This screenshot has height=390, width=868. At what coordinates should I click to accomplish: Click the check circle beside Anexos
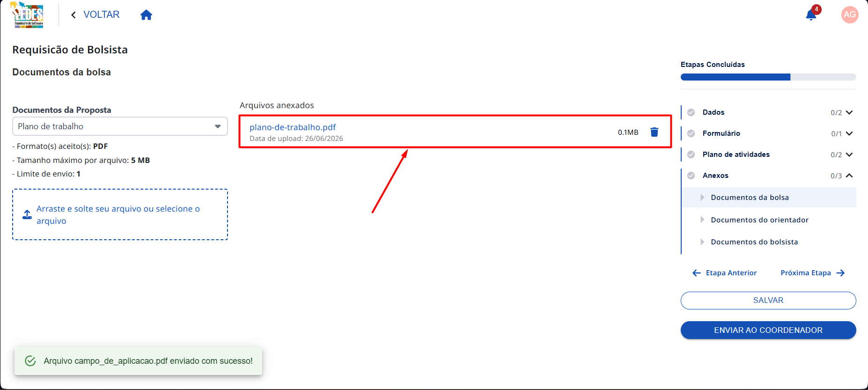tap(691, 176)
